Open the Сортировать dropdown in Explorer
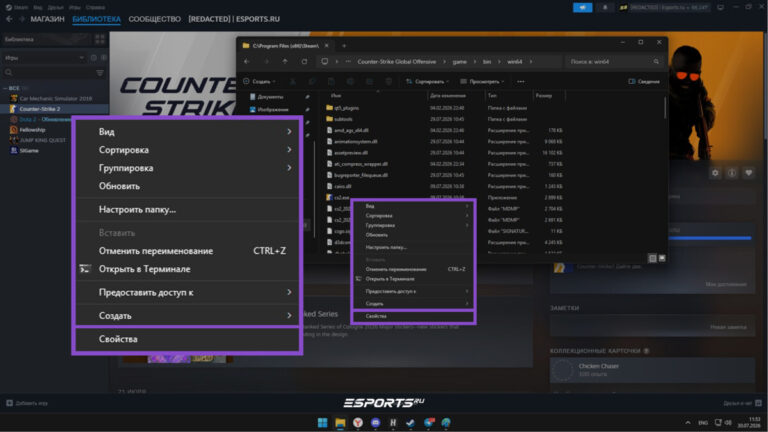 [x=427, y=81]
